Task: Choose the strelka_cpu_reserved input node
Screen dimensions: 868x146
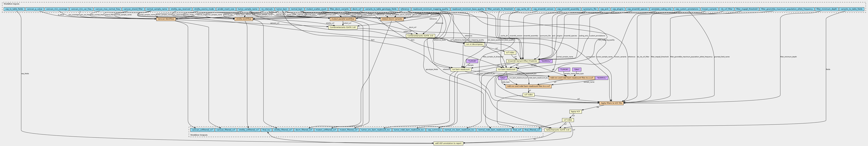Action: click(181, 9)
